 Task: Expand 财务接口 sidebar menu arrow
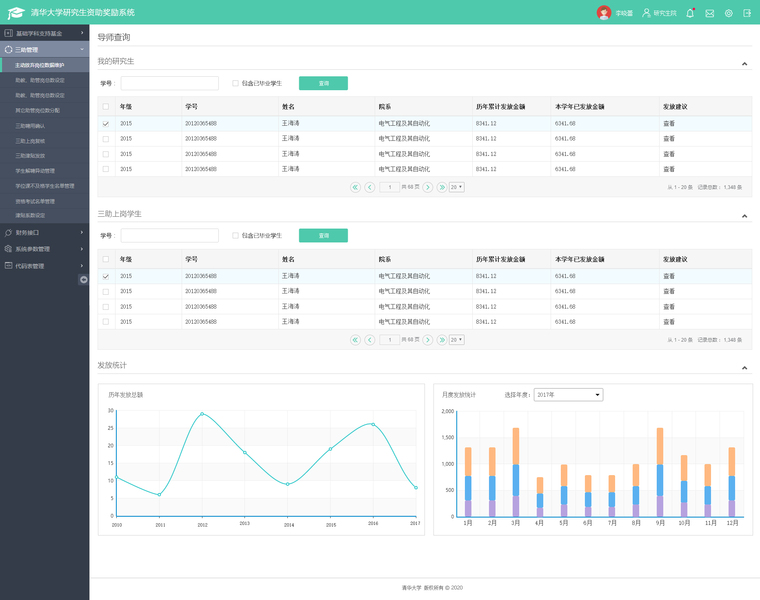(82, 233)
